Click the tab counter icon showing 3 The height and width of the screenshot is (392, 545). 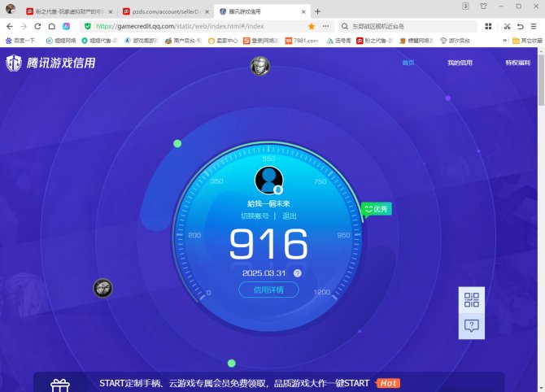point(465,6)
